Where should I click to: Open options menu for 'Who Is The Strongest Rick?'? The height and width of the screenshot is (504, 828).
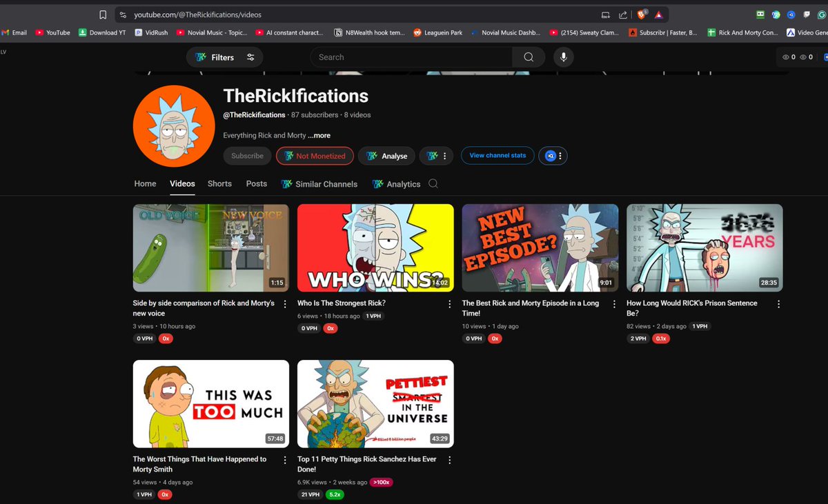coord(450,304)
